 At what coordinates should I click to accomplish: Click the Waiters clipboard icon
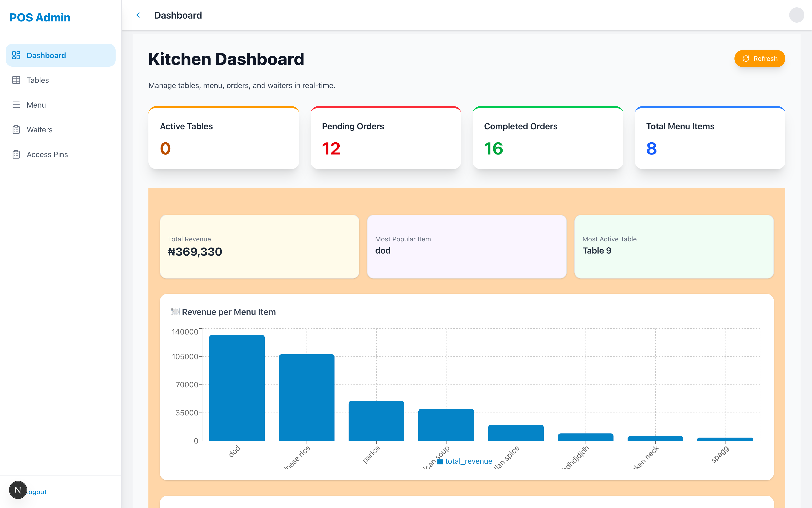[x=16, y=129]
